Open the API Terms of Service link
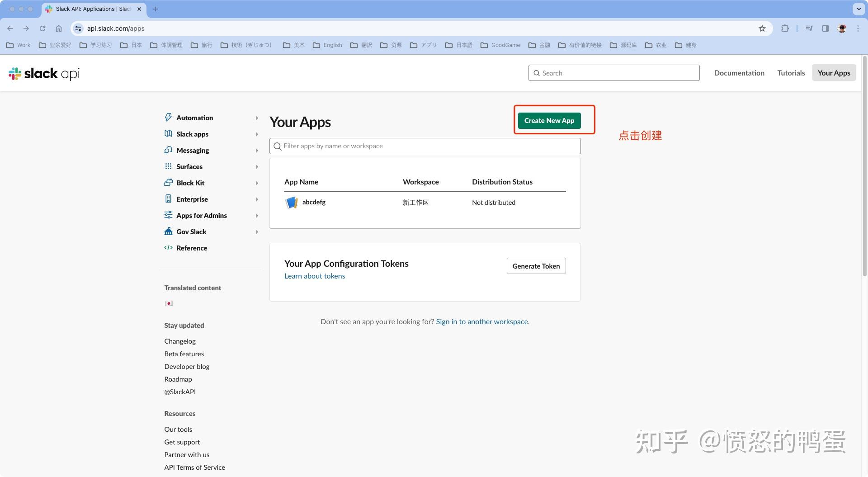The width and height of the screenshot is (868, 477). [x=194, y=467]
